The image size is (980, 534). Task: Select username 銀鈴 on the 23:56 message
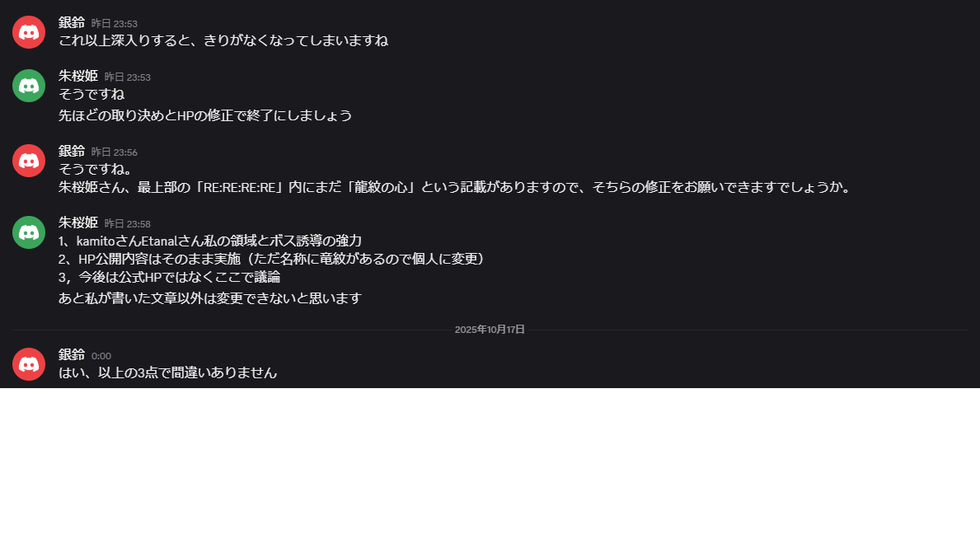tap(71, 151)
